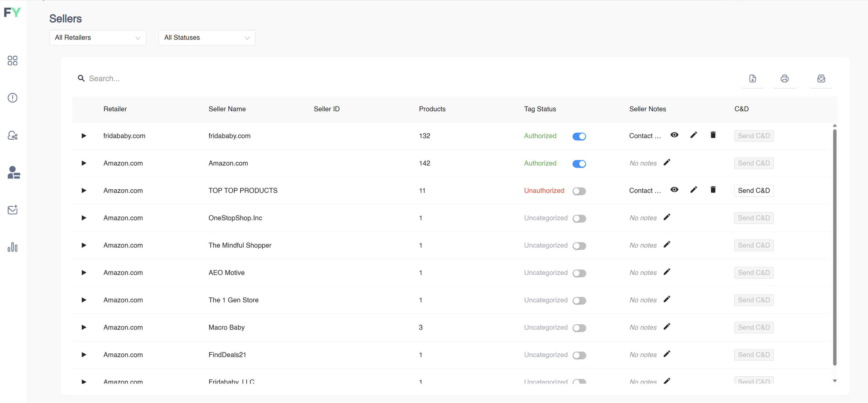Open the All Retailers dropdown
The width and height of the screenshot is (868, 403).
tap(97, 37)
